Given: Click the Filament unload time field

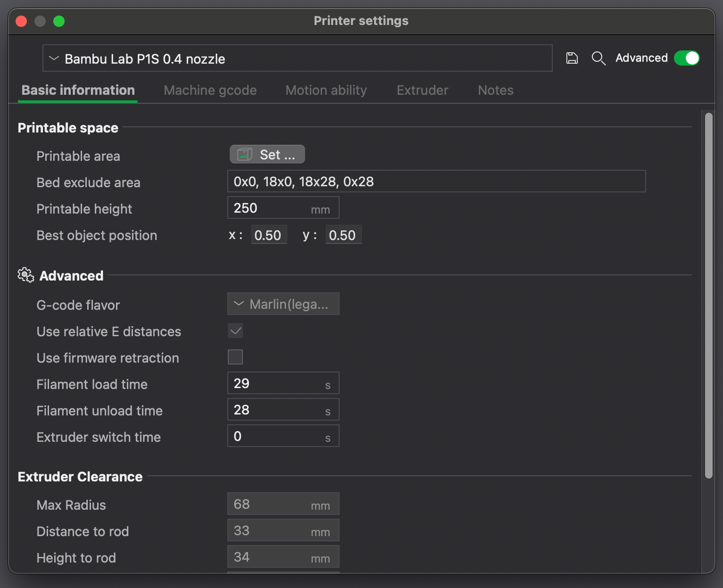Looking at the screenshot, I should click(283, 409).
